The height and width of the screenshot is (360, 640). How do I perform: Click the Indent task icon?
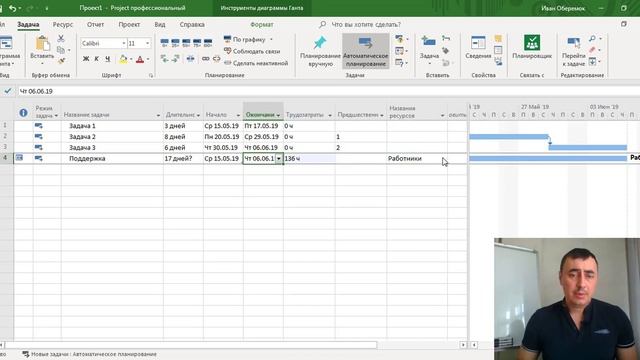pyautogui.click(x=176, y=59)
